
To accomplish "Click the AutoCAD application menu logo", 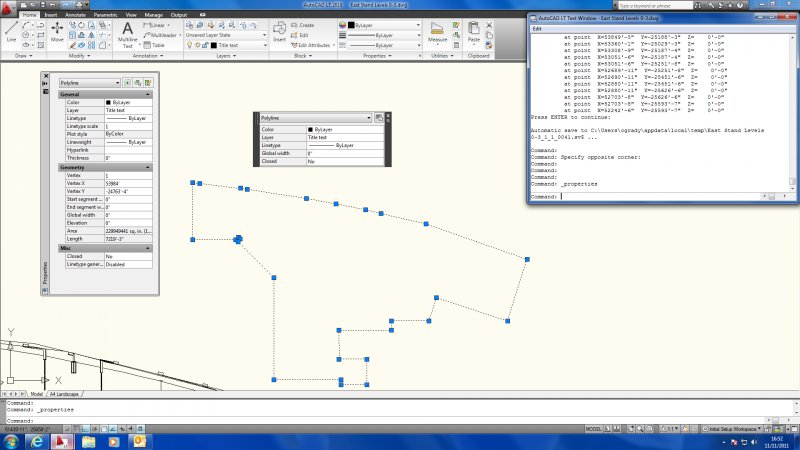I will pyautogui.click(x=7, y=7).
